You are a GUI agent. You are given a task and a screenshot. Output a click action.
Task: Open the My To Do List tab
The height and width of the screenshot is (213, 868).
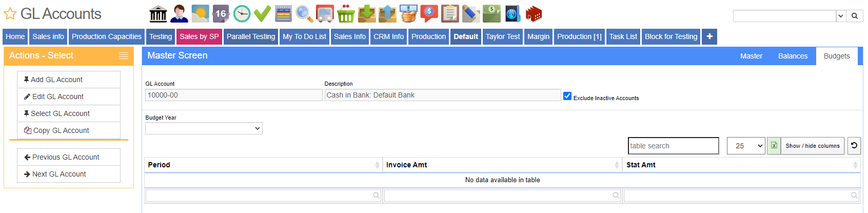tap(304, 36)
